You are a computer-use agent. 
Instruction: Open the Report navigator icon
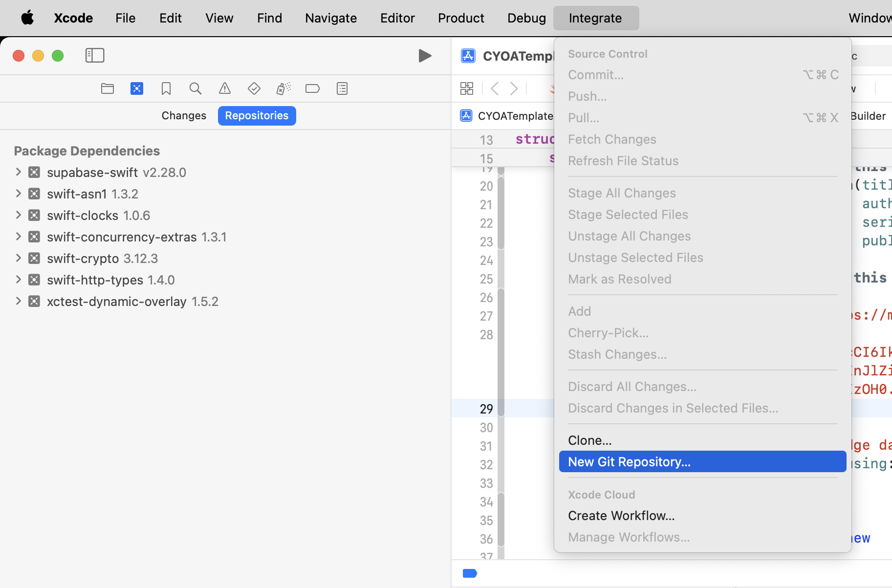tap(342, 88)
